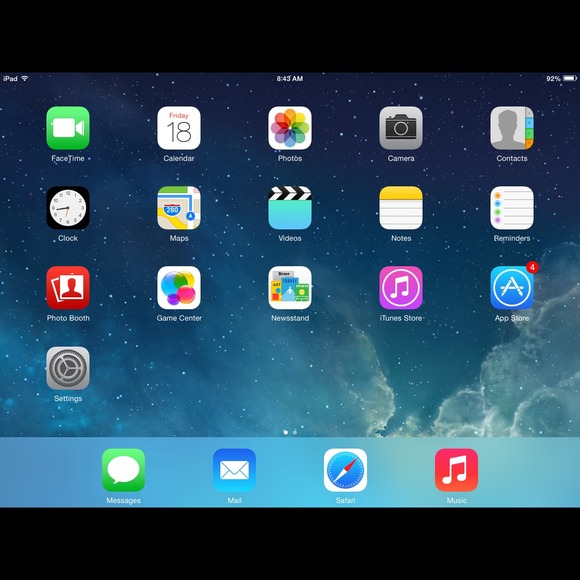This screenshot has width=580, height=580.
Task: Tap the Clock app icon
Action: point(68,208)
